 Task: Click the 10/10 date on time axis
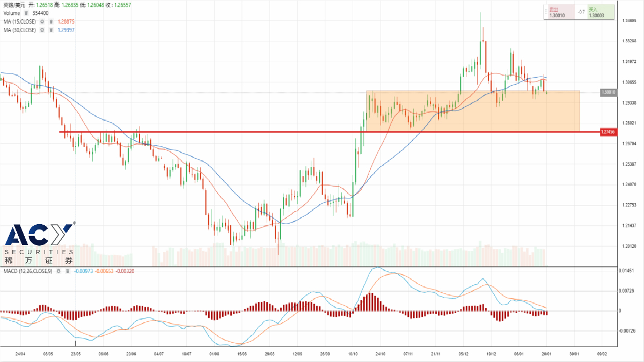353,354
